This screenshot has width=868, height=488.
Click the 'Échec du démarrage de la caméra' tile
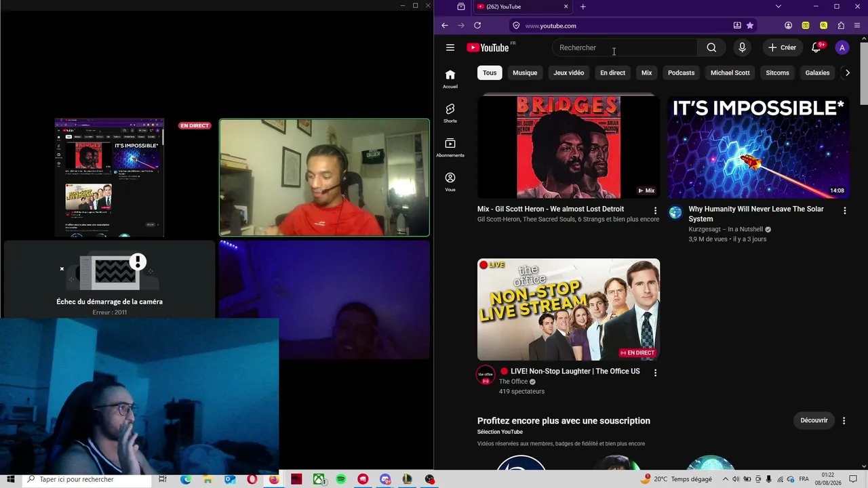[109, 279]
